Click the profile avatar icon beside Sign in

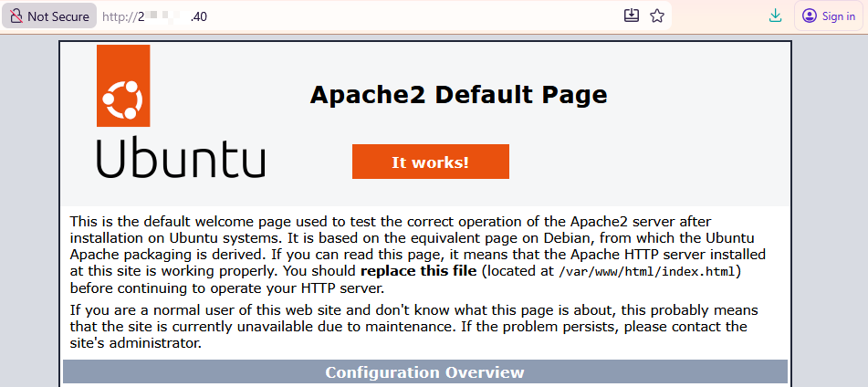(809, 16)
